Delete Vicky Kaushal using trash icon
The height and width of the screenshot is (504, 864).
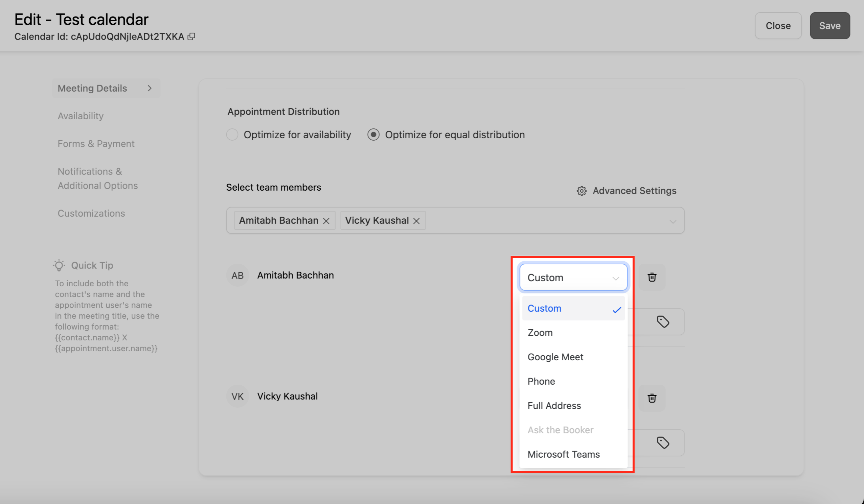coord(652,398)
